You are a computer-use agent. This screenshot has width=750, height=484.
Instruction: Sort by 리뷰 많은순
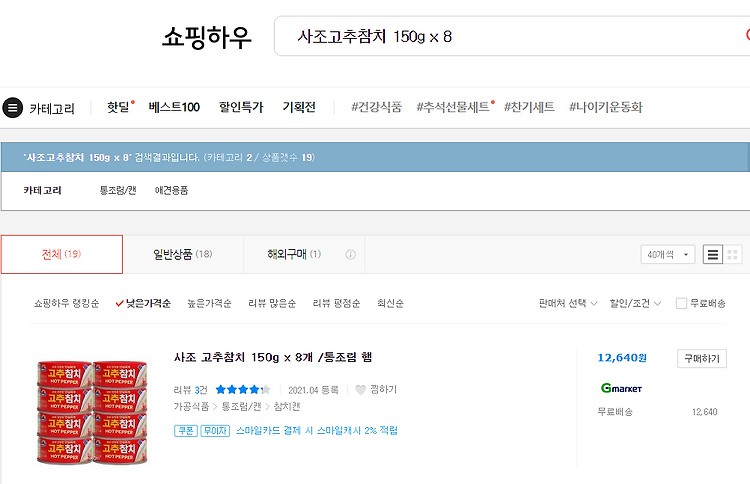tap(272, 303)
